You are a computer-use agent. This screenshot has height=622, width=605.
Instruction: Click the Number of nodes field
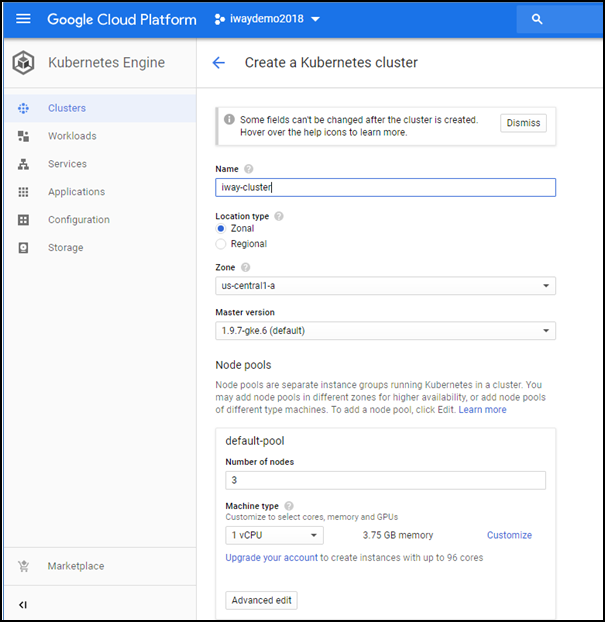pyautogui.click(x=385, y=480)
